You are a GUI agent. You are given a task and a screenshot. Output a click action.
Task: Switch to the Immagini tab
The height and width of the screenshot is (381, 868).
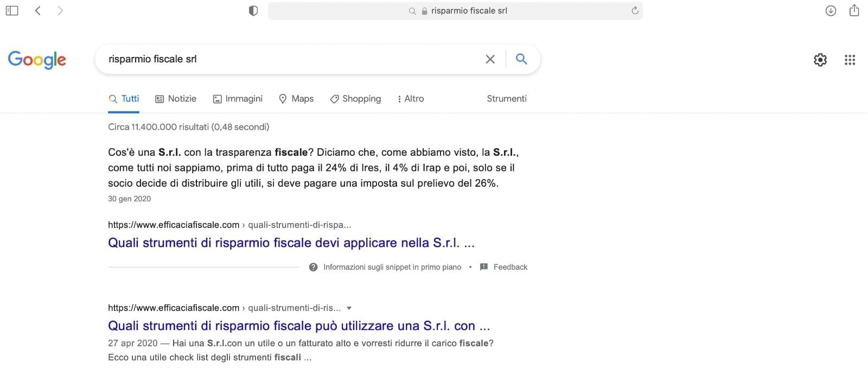tap(238, 99)
